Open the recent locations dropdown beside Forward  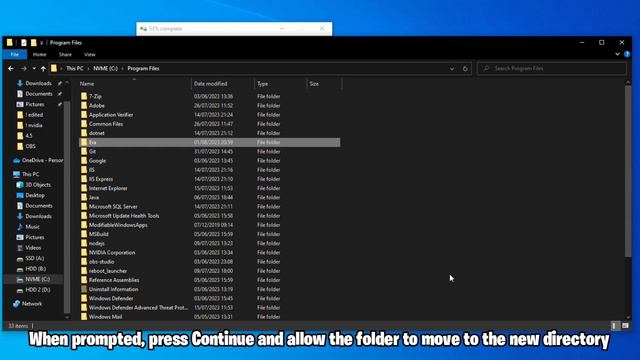click(x=34, y=69)
